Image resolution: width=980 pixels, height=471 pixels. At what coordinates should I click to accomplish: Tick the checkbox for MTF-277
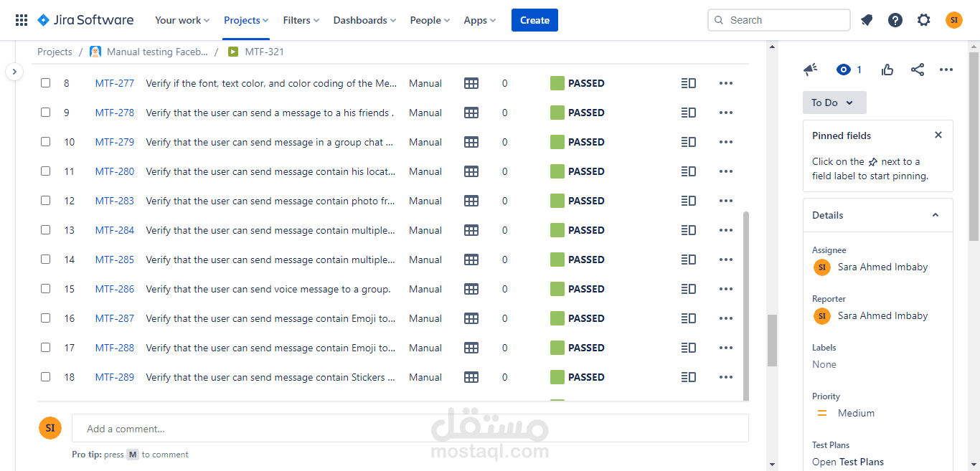[45, 83]
